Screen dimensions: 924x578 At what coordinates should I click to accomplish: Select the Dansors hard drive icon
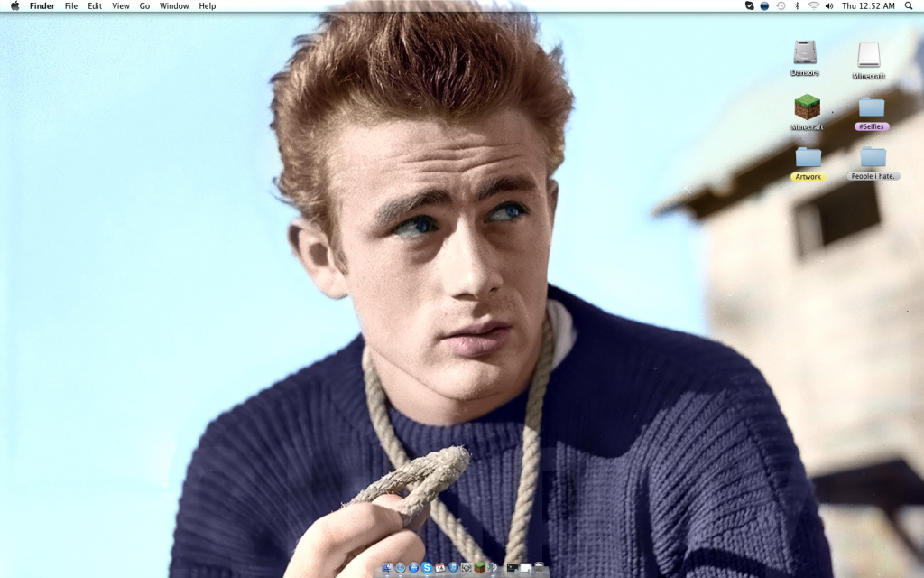coord(805,54)
